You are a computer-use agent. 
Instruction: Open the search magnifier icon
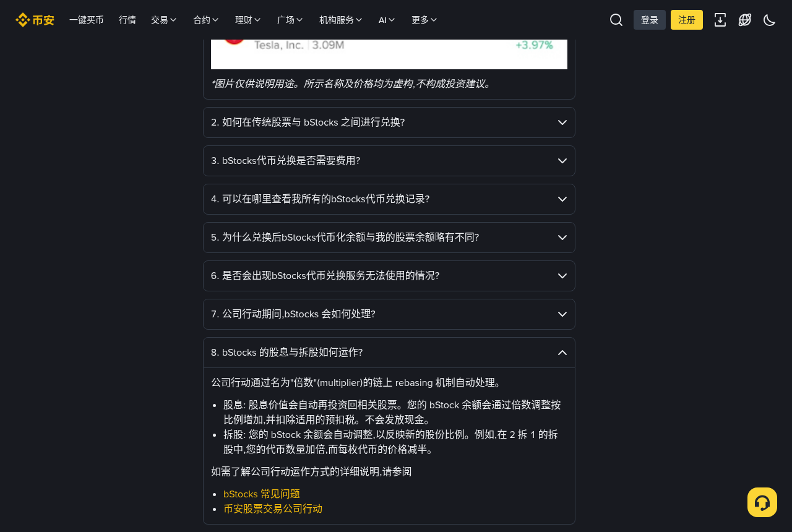click(616, 20)
